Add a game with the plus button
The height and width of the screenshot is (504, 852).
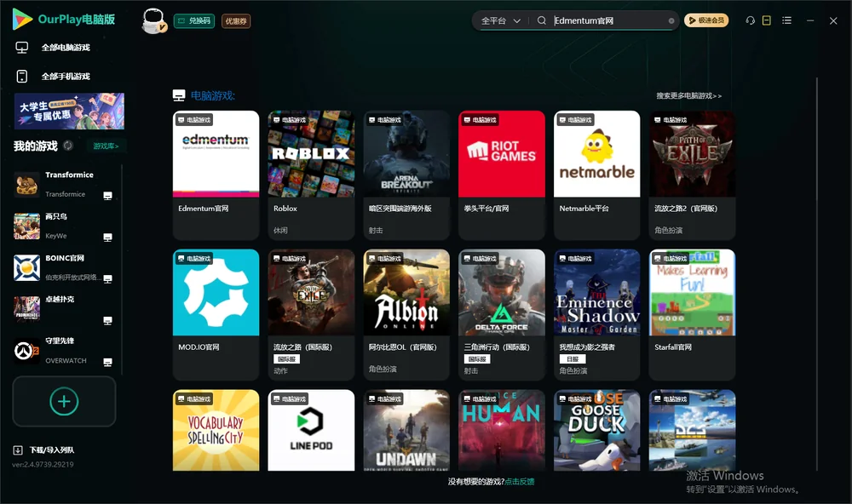click(x=64, y=401)
